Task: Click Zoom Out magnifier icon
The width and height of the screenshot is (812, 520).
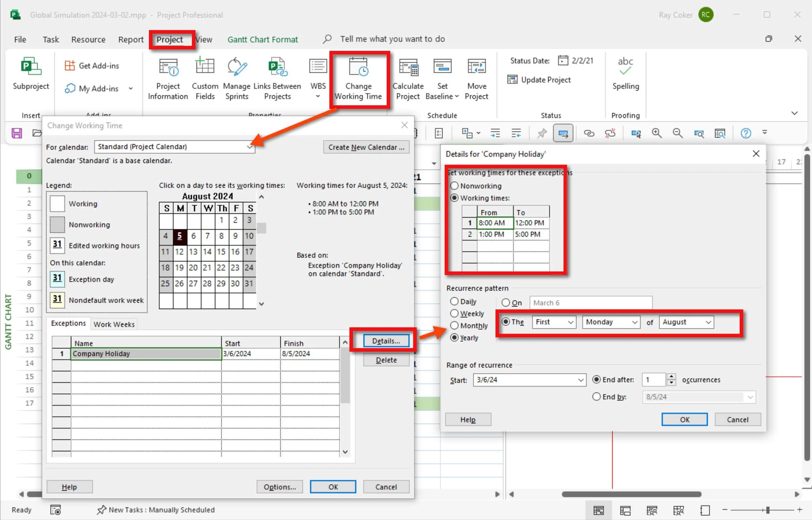Action: [x=677, y=133]
